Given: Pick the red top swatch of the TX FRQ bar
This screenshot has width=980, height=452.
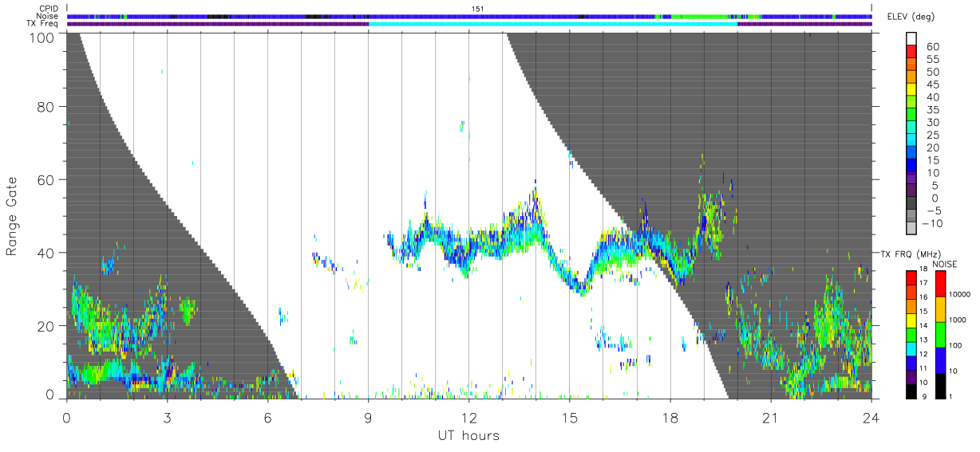Looking at the screenshot, I should click(x=911, y=277).
